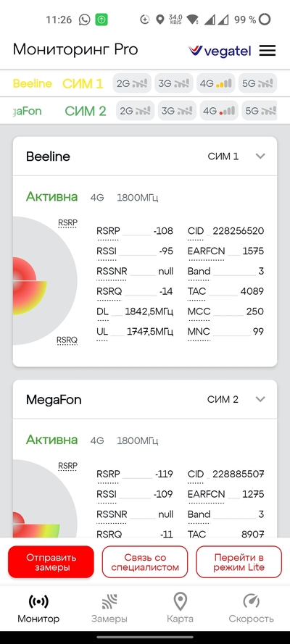Collapse the MegaFon СИМ 2 card
This screenshot has height=644, width=290.
[260, 399]
